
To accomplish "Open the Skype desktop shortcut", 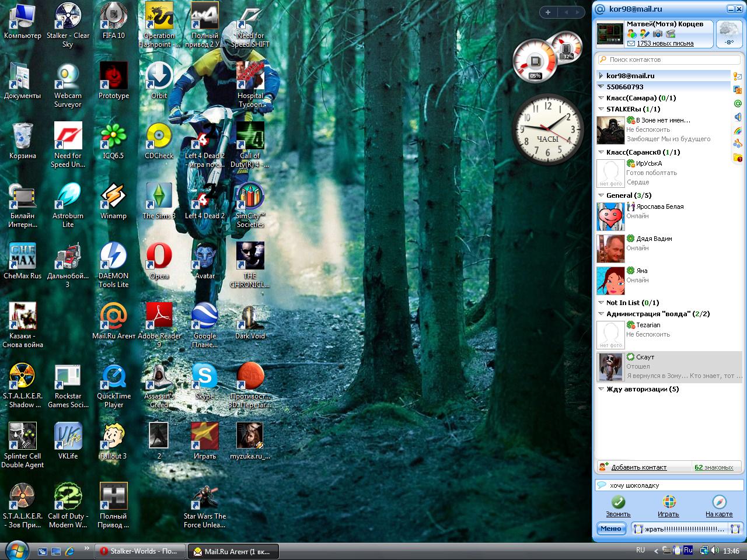I will [204, 381].
